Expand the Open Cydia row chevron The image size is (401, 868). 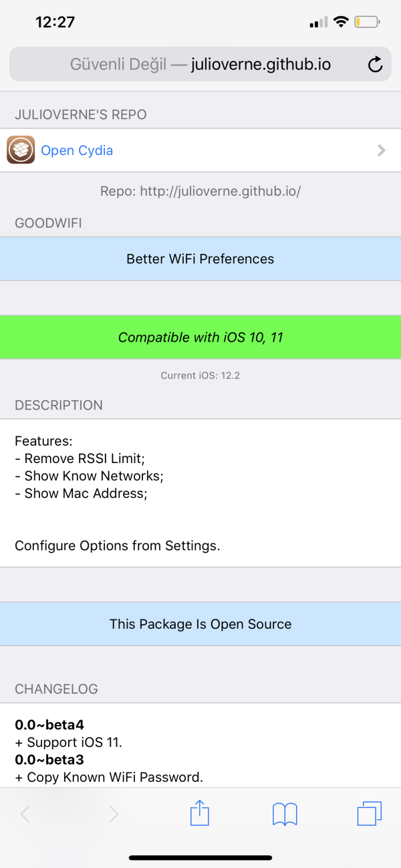[382, 150]
